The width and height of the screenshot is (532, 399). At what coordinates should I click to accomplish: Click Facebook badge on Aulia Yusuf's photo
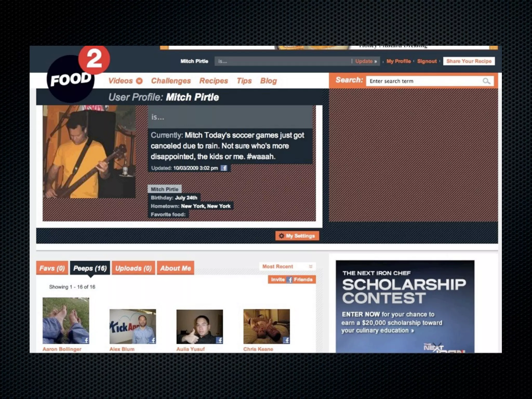point(220,340)
